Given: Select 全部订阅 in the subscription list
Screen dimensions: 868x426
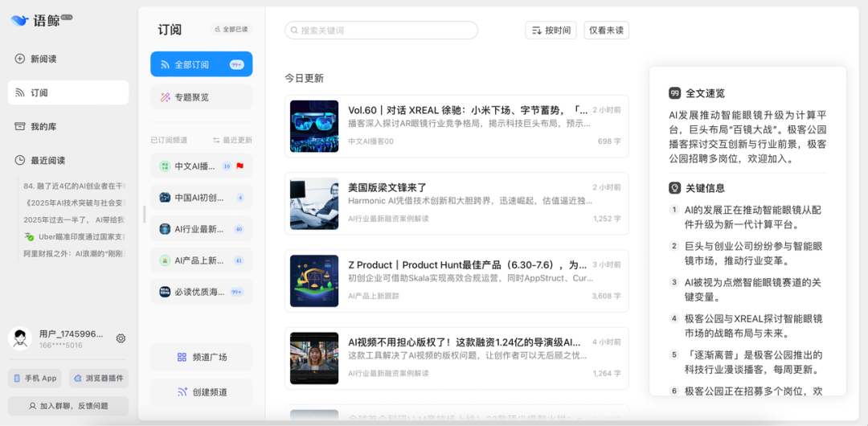Looking at the screenshot, I should point(201,64).
